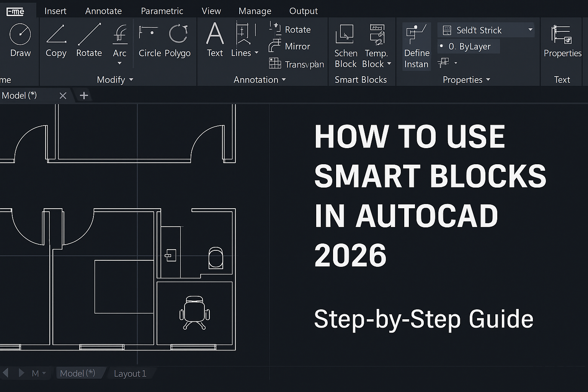This screenshot has width=588, height=392.
Task: Click the Temp. Block icon
Action: pyautogui.click(x=377, y=34)
